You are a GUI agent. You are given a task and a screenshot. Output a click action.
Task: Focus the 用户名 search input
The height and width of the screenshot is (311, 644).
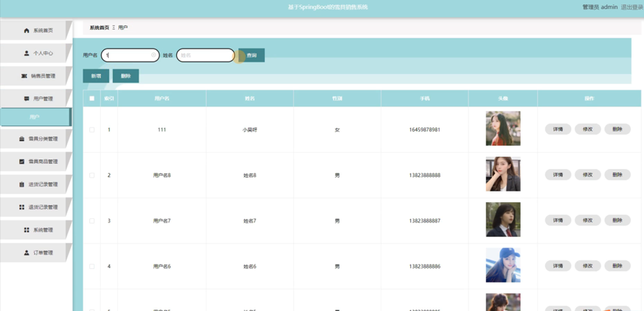click(x=131, y=55)
